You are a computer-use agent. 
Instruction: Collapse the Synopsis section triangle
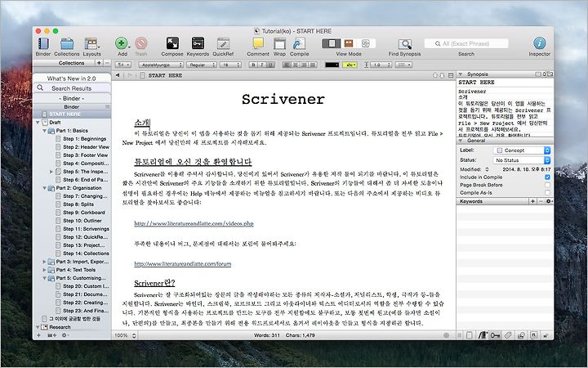coord(461,74)
